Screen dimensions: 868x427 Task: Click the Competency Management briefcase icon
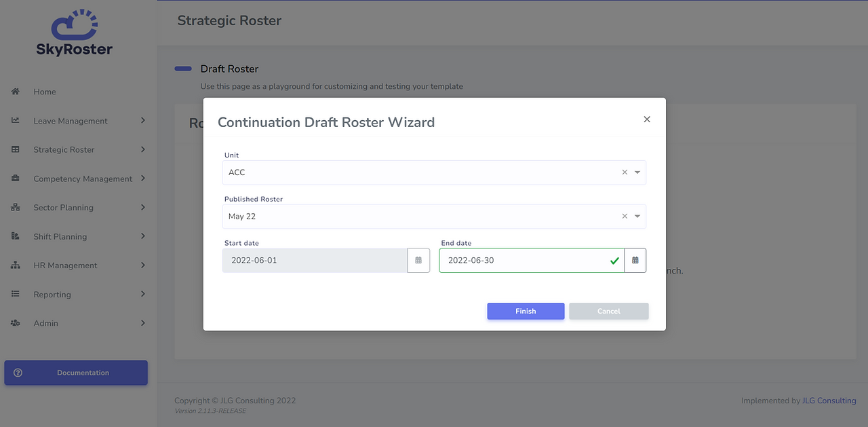[16, 179]
